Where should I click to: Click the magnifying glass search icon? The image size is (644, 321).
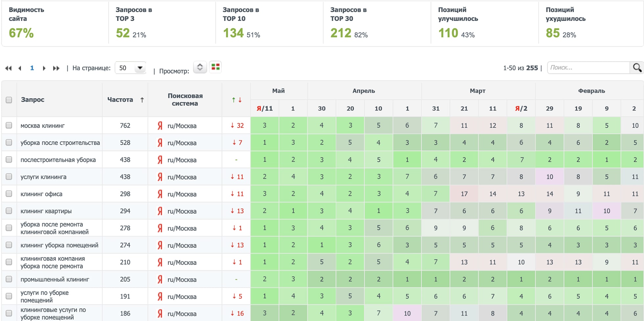tap(637, 68)
